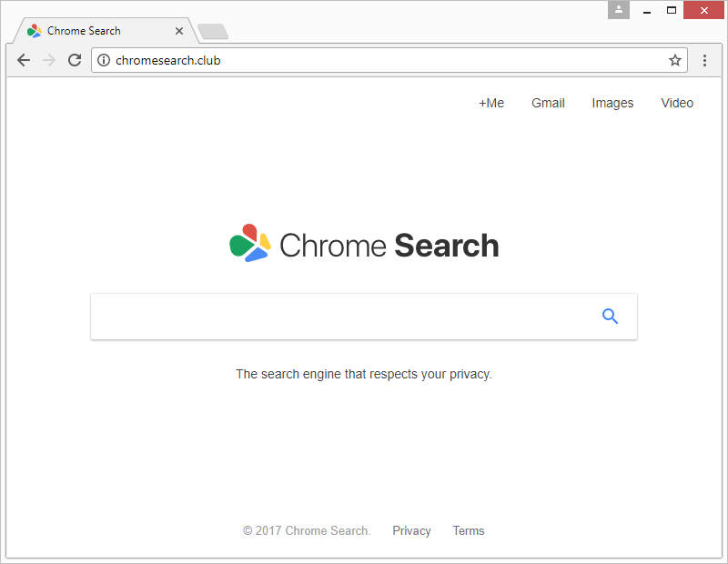Open Gmail from the top links
728x564 pixels.
point(548,103)
